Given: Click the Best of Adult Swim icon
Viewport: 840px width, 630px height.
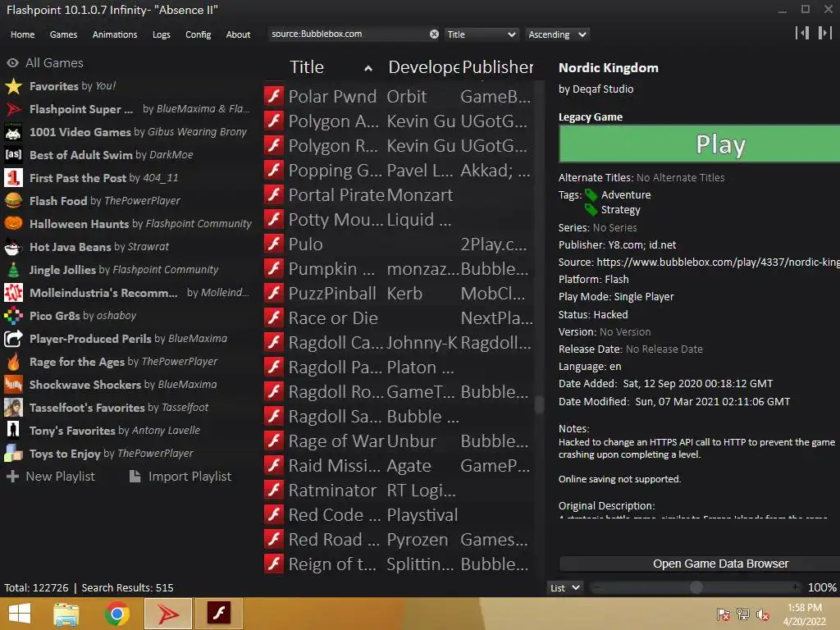Looking at the screenshot, I should 13,155.
